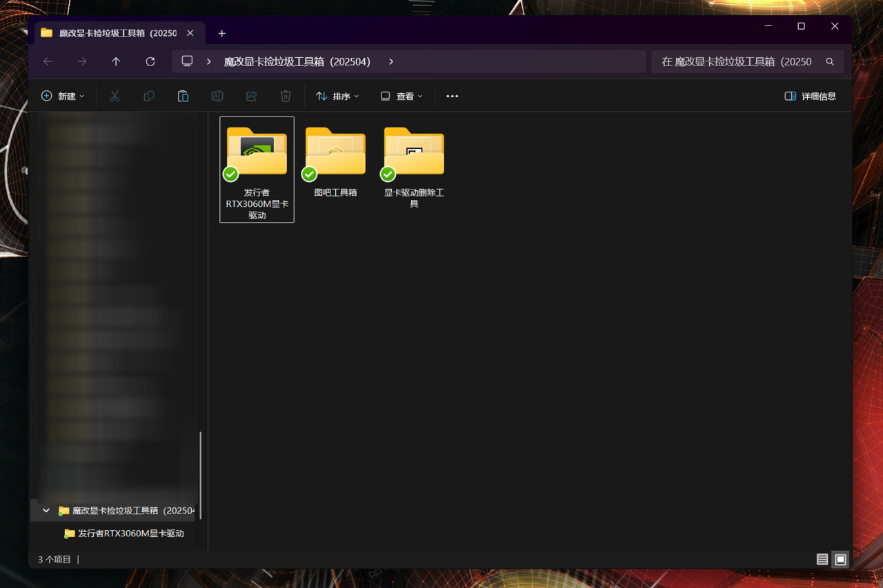The height and width of the screenshot is (588, 883).
Task: Open the 排序 (Sort) dropdown
Action: [x=337, y=96]
